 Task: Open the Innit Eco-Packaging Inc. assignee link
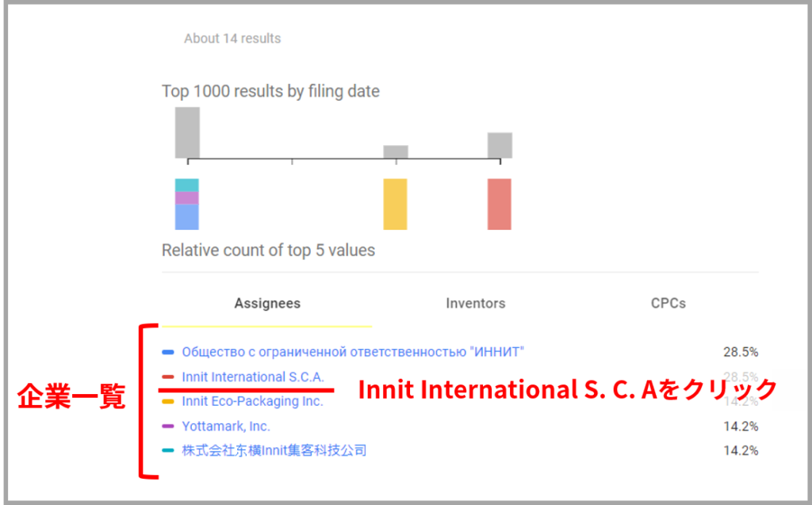coord(252,401)
